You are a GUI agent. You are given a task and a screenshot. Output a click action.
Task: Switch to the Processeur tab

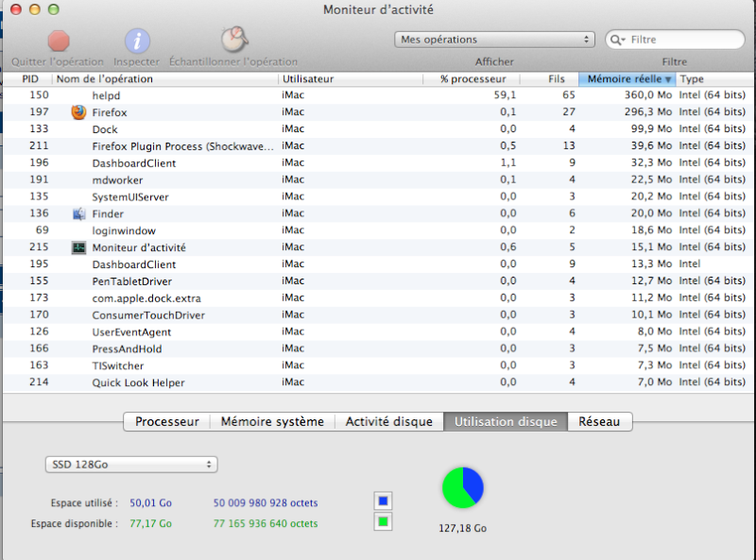167,422
